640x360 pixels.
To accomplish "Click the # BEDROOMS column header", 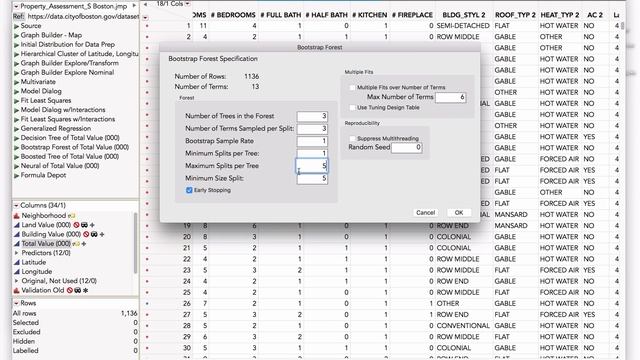I will [x=233, y=15].
